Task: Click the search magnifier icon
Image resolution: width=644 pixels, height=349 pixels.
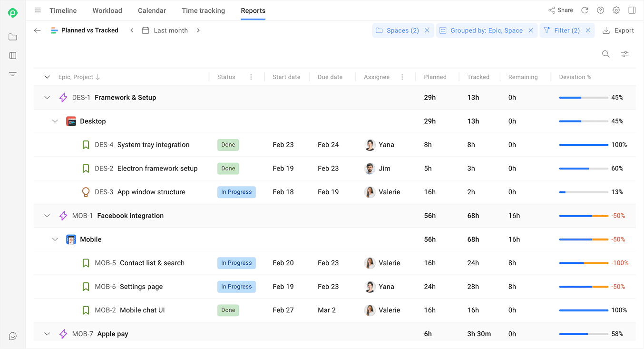Action: click(x=605, y=54)
